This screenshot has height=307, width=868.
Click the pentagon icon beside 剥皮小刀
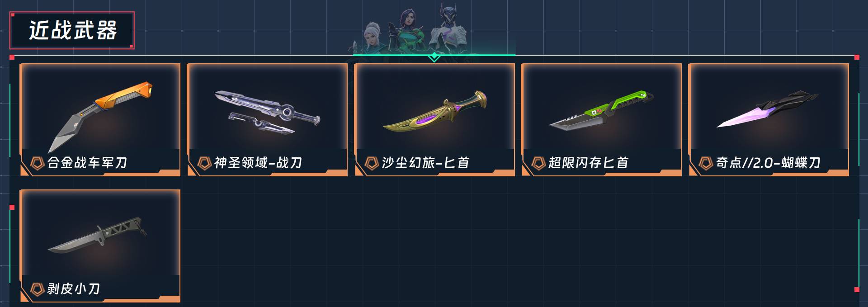37,289
